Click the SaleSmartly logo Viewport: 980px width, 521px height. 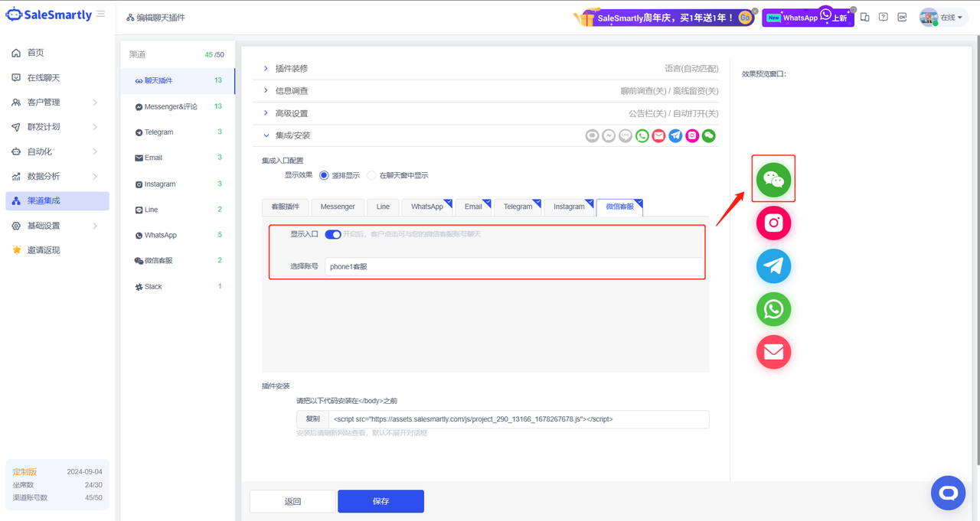click(x=49, y=15)
